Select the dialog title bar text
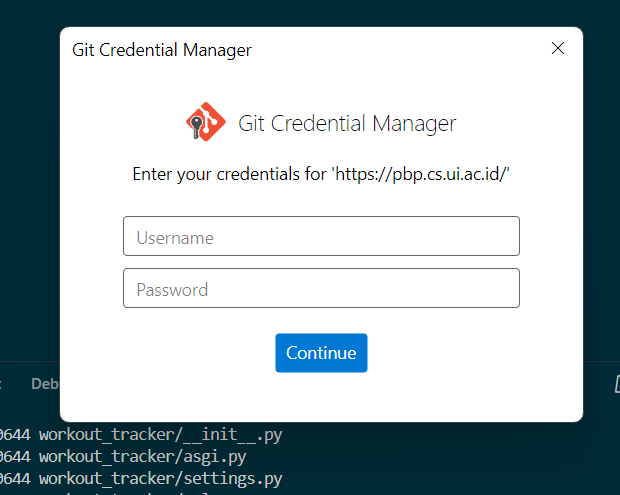Screen dimensions: 620x495 [162, 50]
